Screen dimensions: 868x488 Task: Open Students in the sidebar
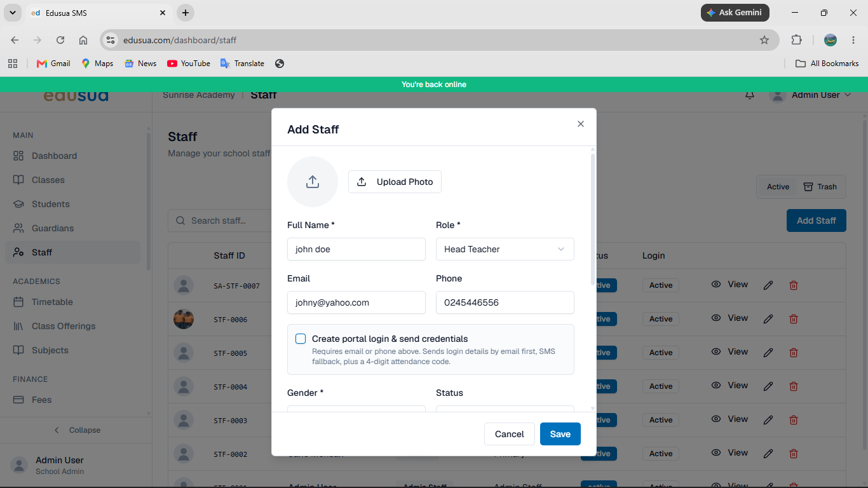72,204
